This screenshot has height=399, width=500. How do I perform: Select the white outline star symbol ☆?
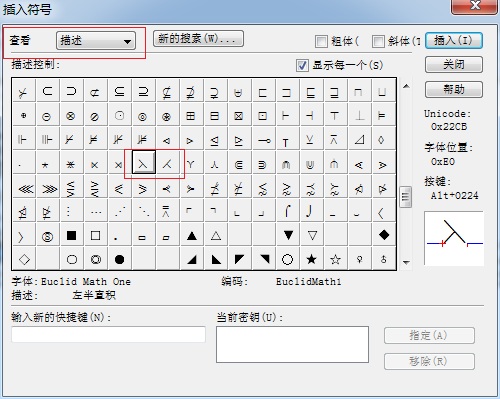(x=336, y=259)
